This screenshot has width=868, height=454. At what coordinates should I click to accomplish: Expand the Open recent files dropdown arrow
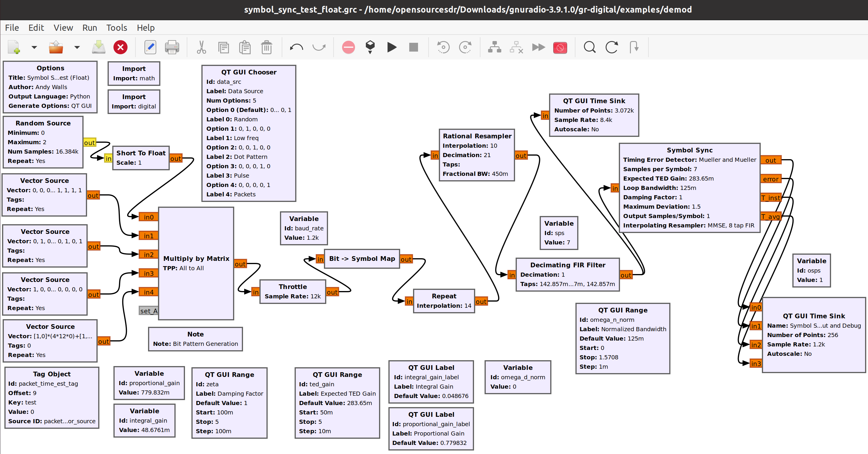(x=77, y=47)
